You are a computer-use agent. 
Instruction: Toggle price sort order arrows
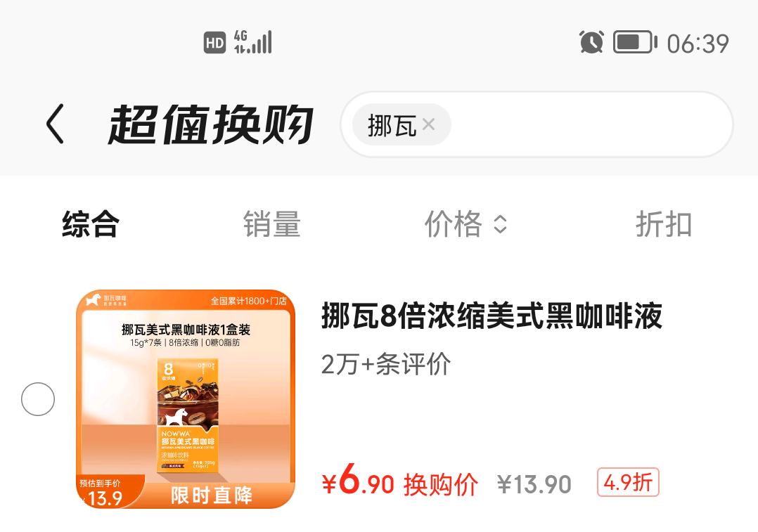point(501,224)
